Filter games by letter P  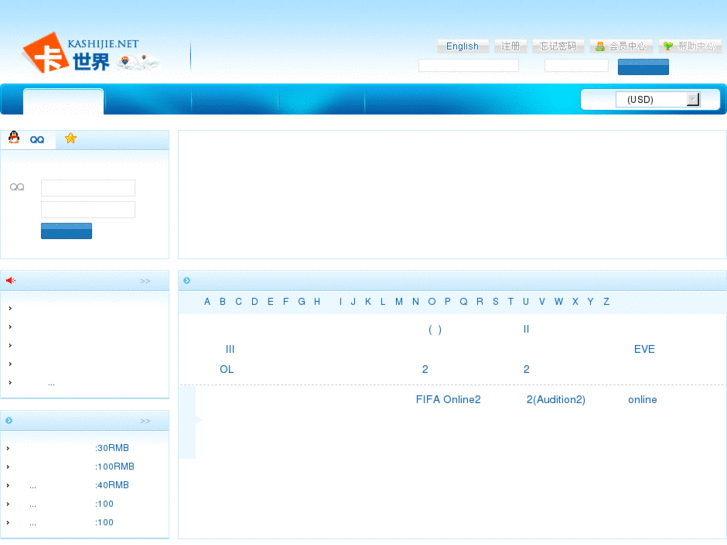447,301
